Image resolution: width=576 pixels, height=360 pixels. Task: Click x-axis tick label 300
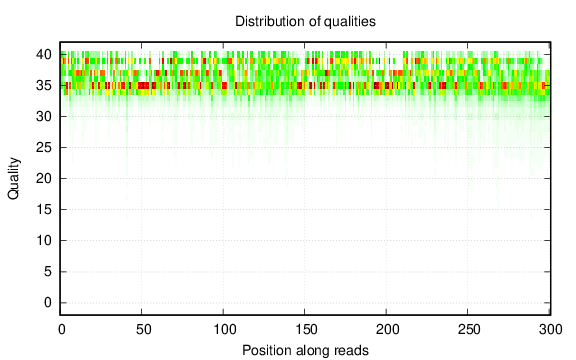point(551,330)
